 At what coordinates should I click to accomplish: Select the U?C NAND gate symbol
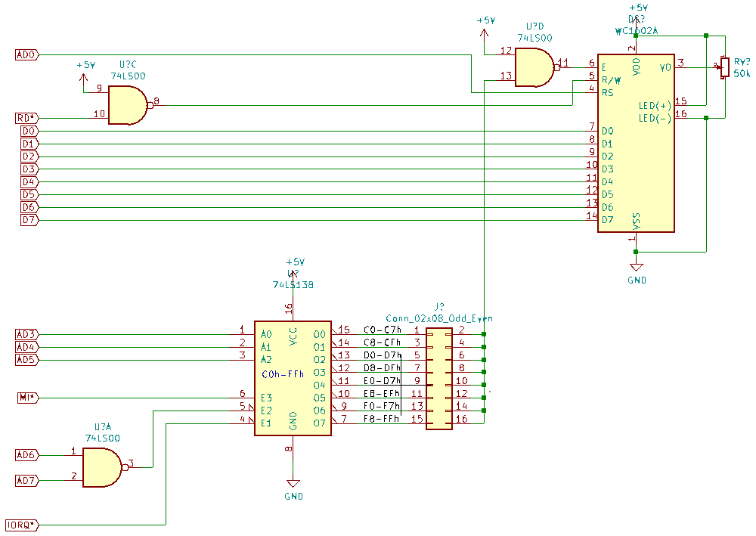click(x=127, y=105)
